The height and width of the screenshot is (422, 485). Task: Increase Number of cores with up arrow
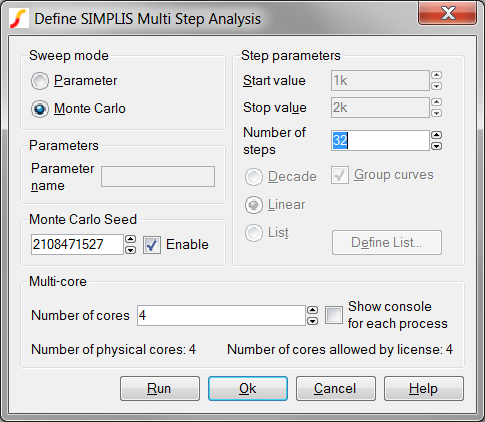pos(312,310)
